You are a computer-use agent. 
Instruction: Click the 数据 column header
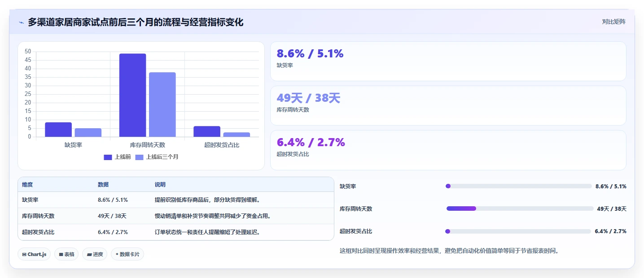pyautogui.click(x=103, y=185)
